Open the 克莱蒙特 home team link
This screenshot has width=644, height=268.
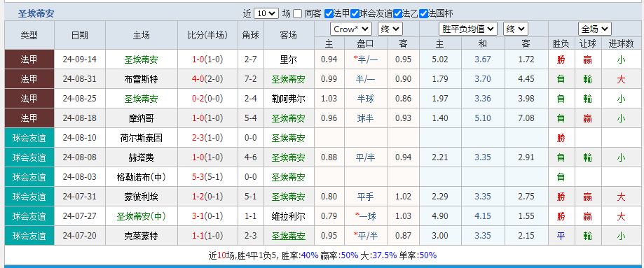141,236
